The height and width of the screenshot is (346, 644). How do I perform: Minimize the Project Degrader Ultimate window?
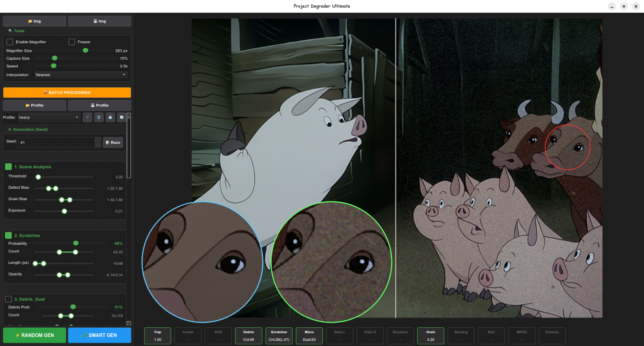pos(612,6)
